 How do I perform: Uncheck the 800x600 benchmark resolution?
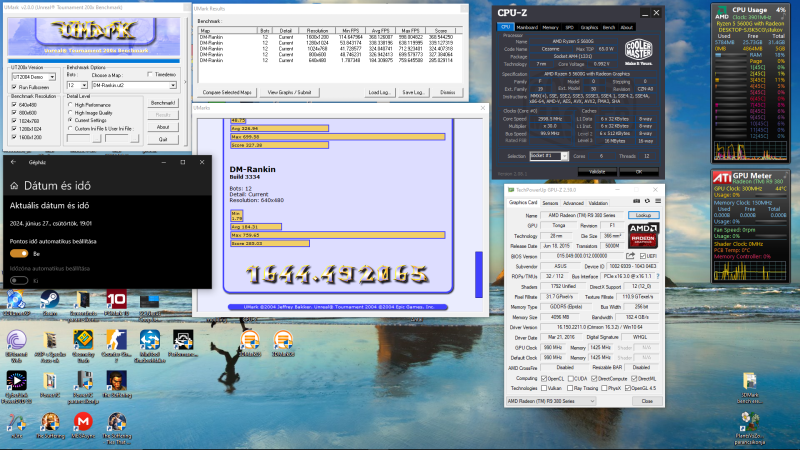pos(14,113)
